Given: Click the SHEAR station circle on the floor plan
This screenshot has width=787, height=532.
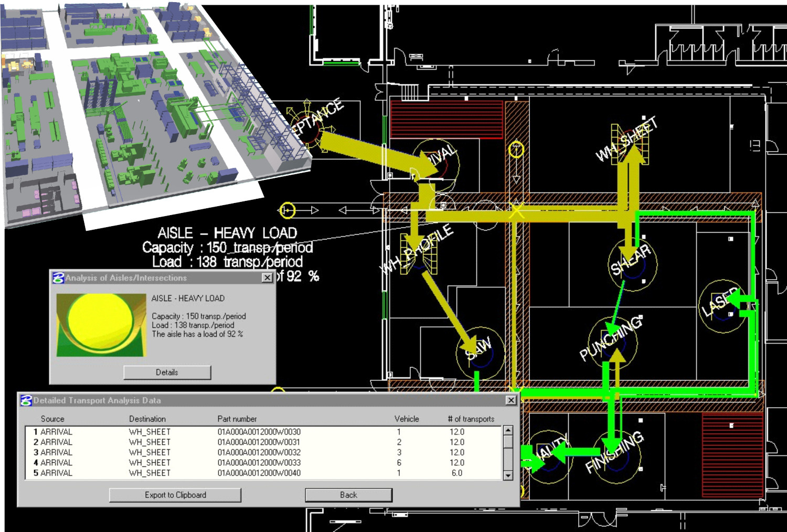Looking at the screenshot, I should pyautogui.click(x=632, y=263).
